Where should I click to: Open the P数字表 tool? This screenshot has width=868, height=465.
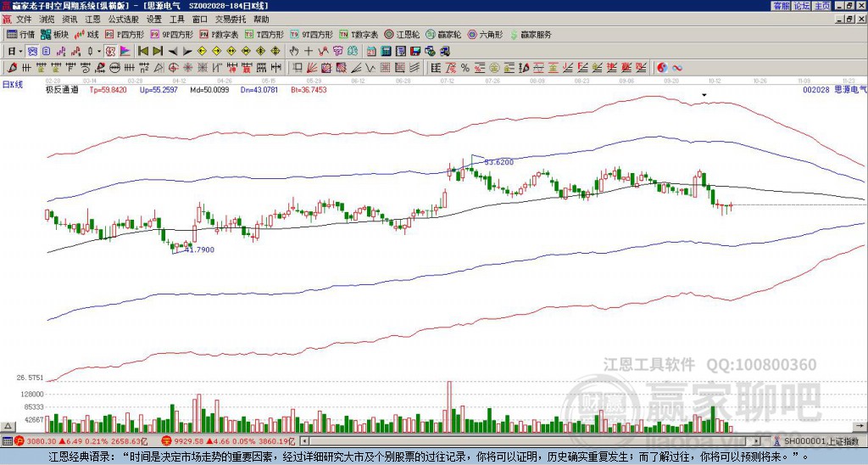pos(220,34)
